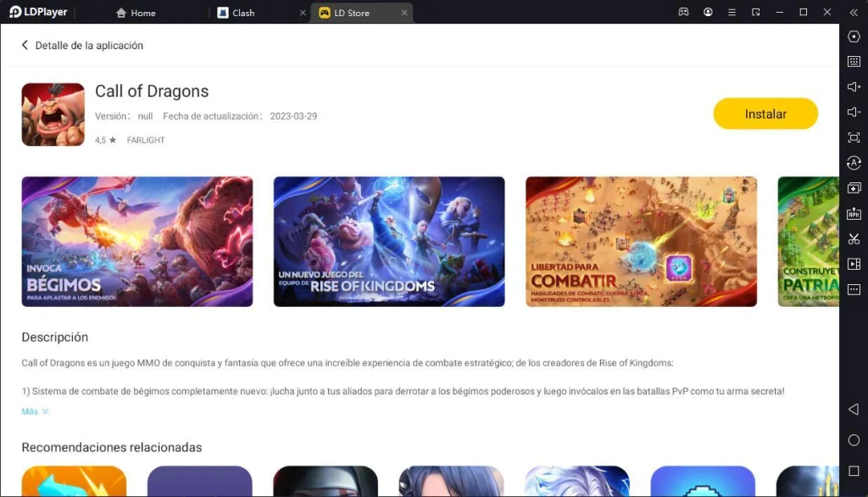The width and height of the screenshot is (868, 497).
Task: Open the operation recorder (A) icon in sidebar
Action: click(854, 163)
